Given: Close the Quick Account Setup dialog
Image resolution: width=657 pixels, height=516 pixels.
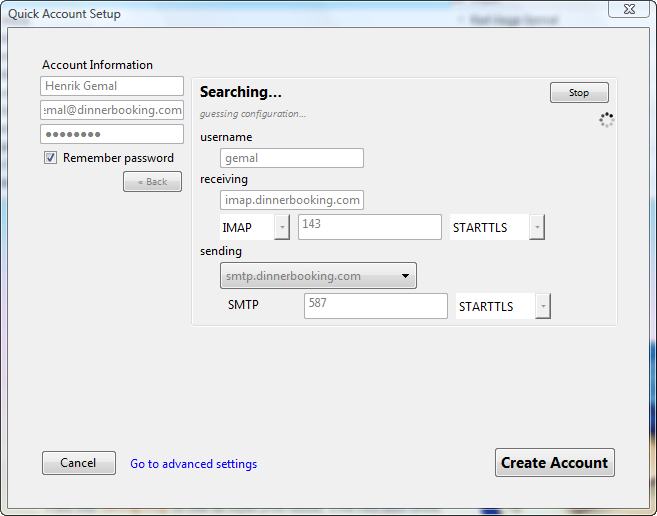Looking at the screenshot, I should 629,9.
